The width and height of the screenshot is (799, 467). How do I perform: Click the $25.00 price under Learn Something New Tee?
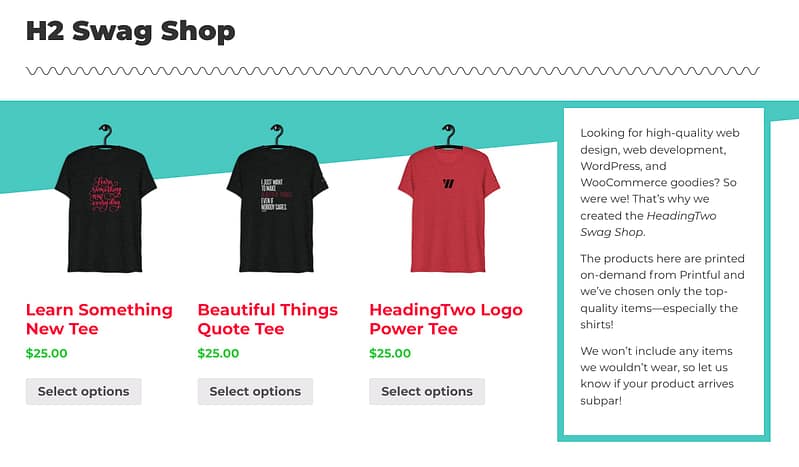[x=47, y=353]
